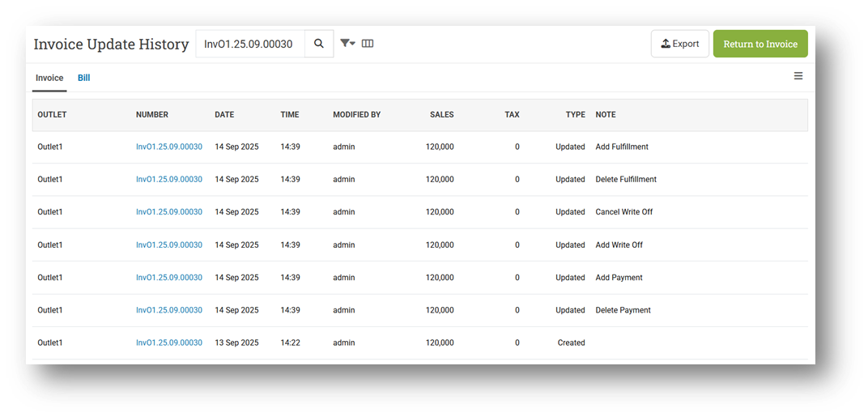Sort by the DATE column header
The height and width of the screenshot is (417, 868).
click(x=224, y=115)
